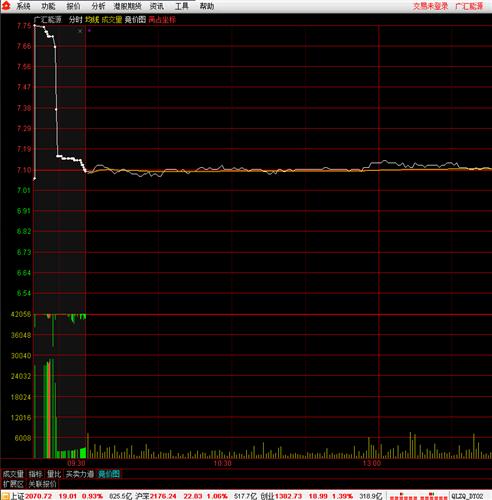
Task: Open the 帮助 menu
Action: click(x=207, y=6)
